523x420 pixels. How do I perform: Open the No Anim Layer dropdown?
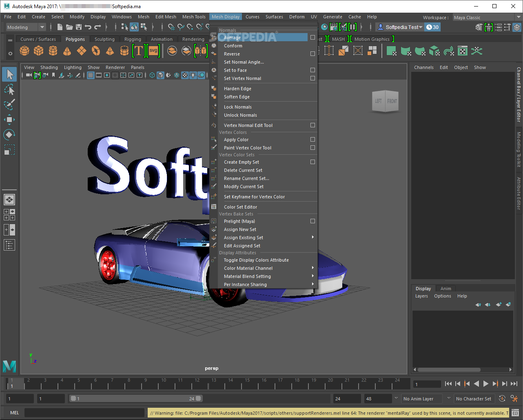coord(421,399)
